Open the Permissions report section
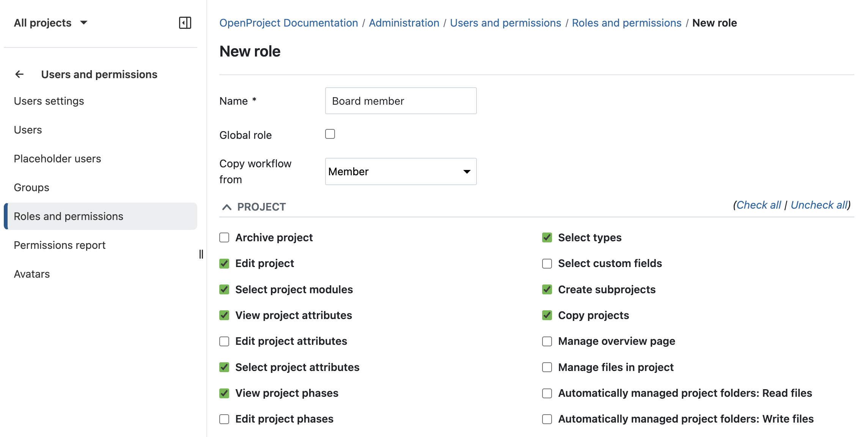Image resolution: width=868 pixels, height=437 pixels. click(60, 245)
